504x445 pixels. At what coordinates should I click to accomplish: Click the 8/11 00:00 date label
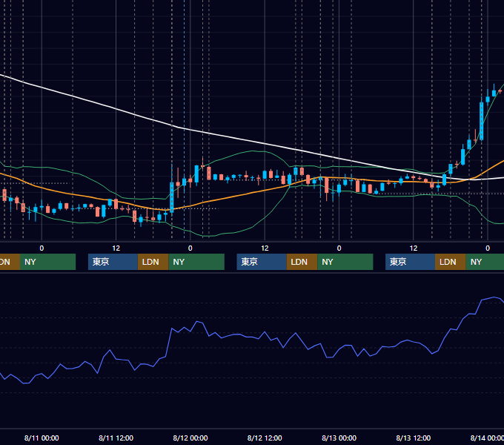click(x=42, y=438)
